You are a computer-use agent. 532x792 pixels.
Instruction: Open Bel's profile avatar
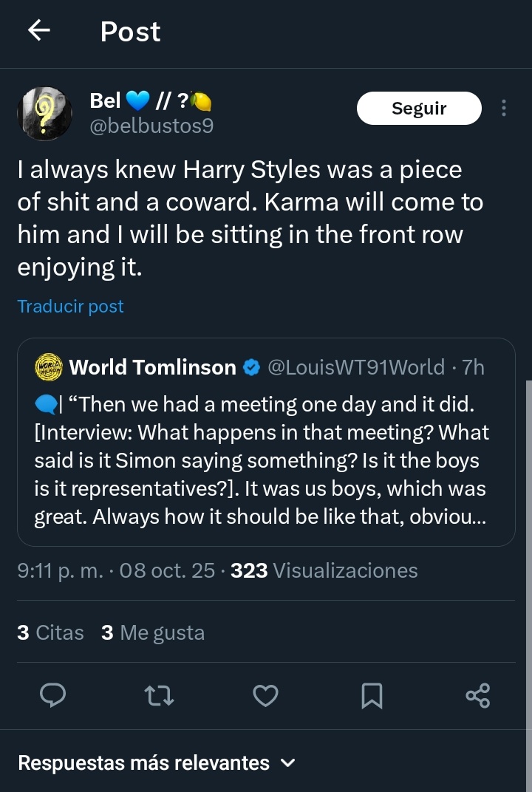44,113
